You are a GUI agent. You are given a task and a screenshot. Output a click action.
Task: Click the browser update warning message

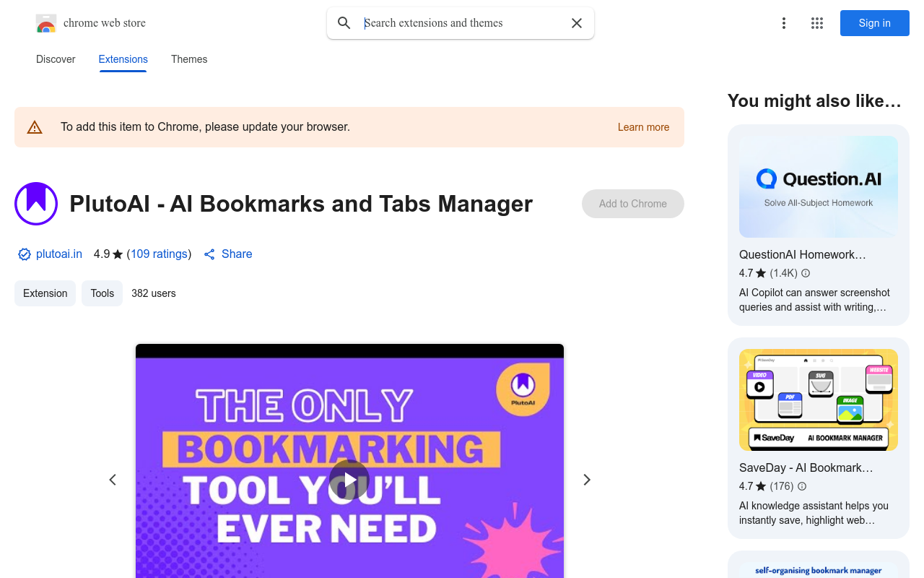206,127
